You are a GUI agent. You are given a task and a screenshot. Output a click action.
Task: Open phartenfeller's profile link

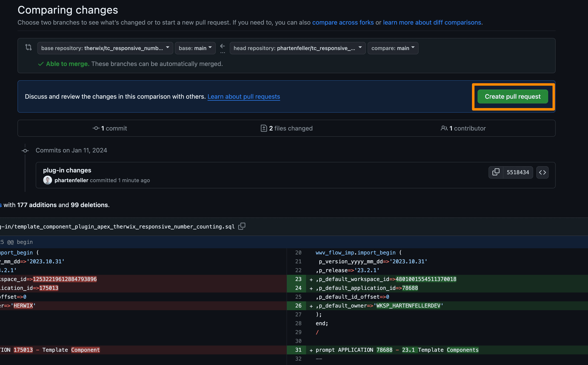point(71,180)
